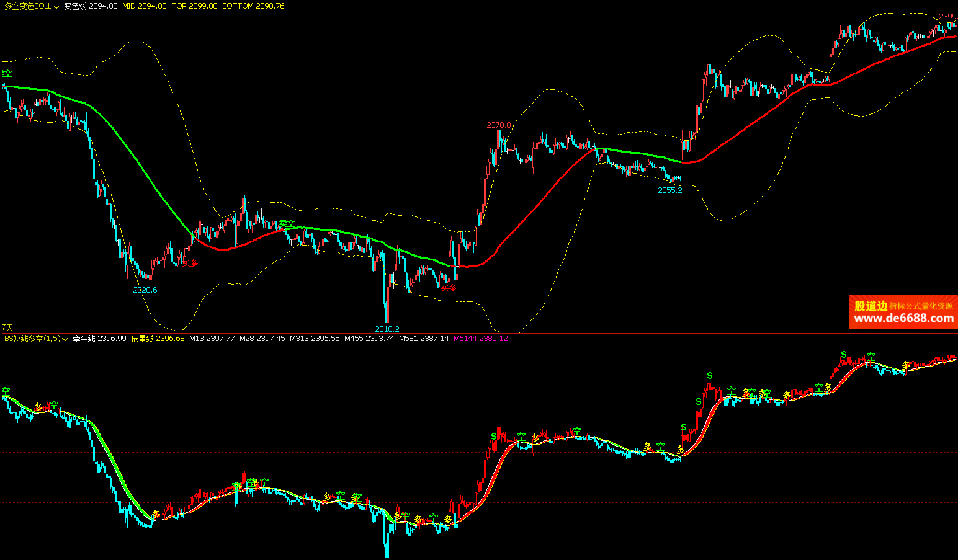This screenshot has width=958, height=560.
Task: Click the green 卖空 signal marker
Action: 287,223
